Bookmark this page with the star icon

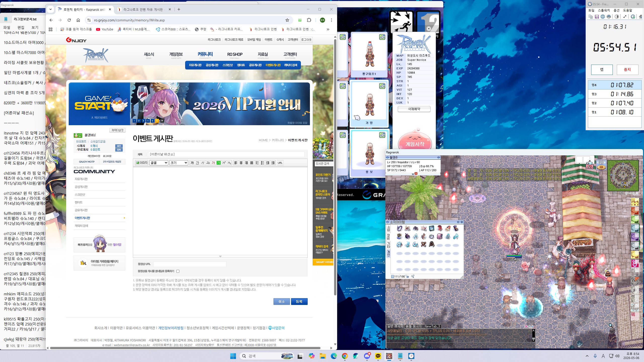287,20
